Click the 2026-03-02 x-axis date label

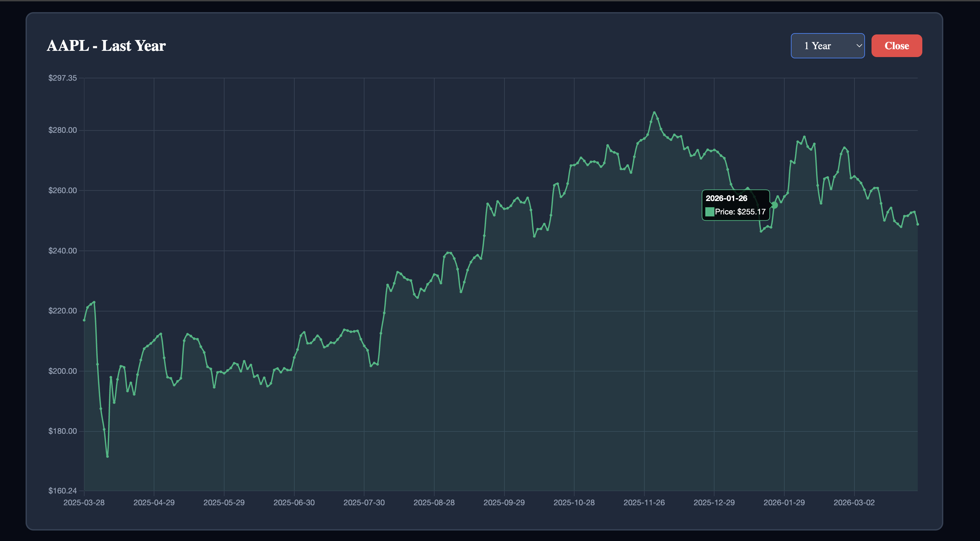[854, 502]
